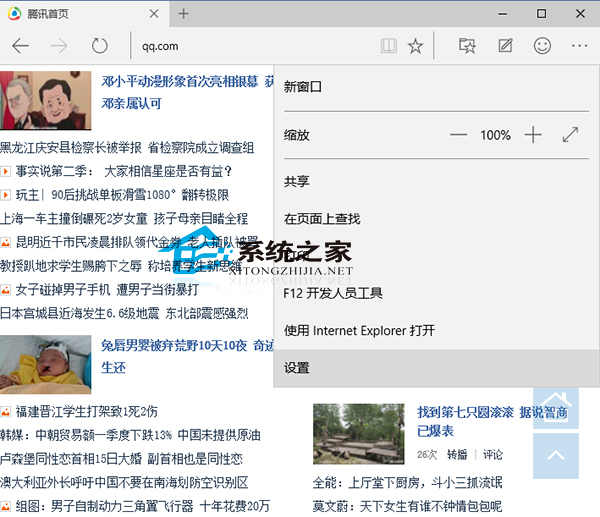This screenshot has height=517, width=600.
Task: Click the picture icon beside 福建晋江学生
Action: pos(5,412)
